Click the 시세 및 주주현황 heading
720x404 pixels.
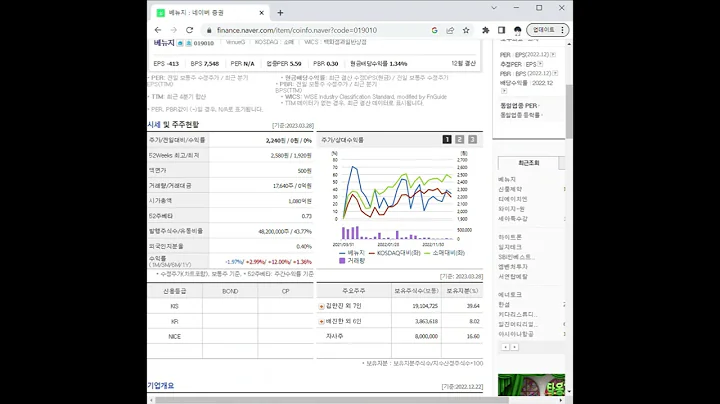click(x=173, y=125)
